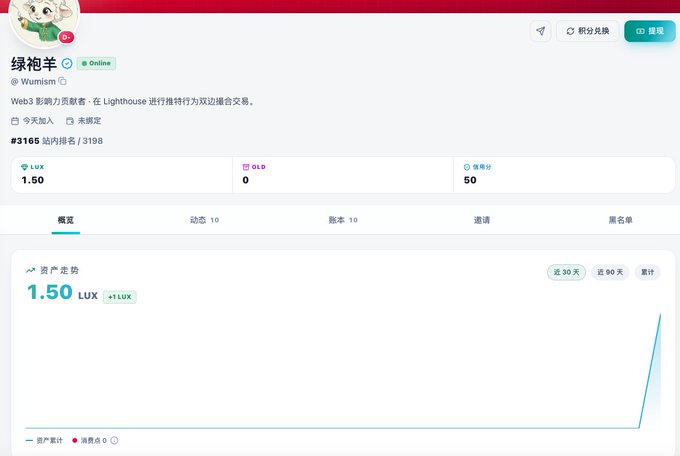Click the Online status badge

pyautogui.click(x=96, y=63)
